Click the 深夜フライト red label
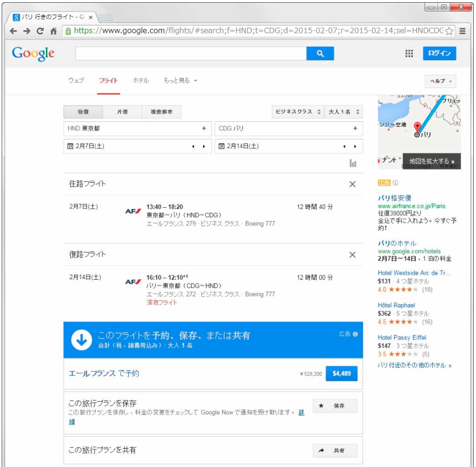476x467 pixels. click(162, 302)
